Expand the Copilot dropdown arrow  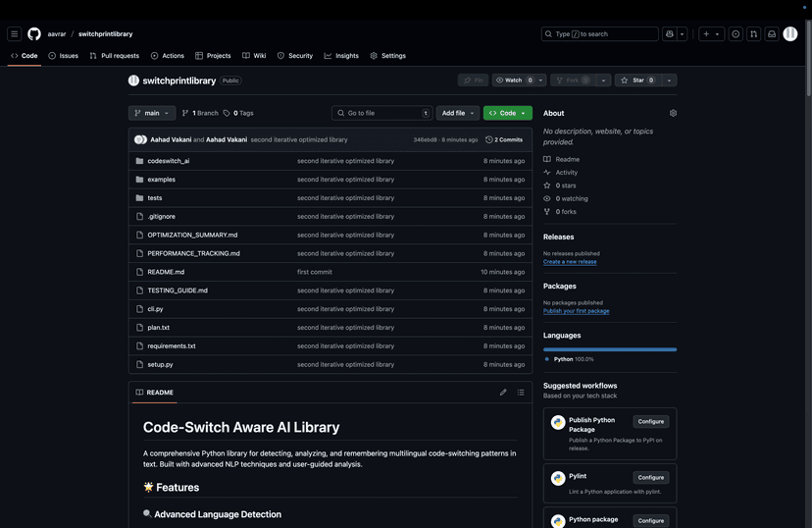point(682,34)
